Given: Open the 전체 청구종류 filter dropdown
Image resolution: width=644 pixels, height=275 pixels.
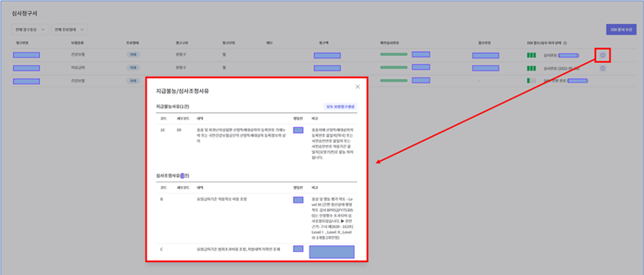Looking at the screenshot, I should tap(30, 30).
